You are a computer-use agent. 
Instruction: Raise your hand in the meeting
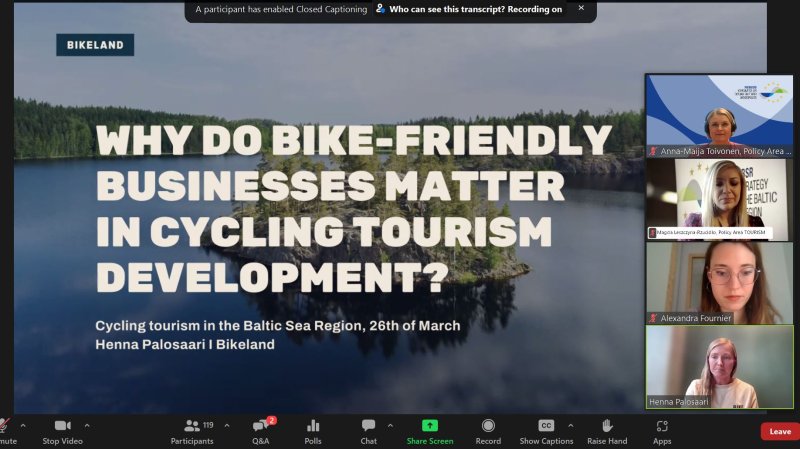606,430
